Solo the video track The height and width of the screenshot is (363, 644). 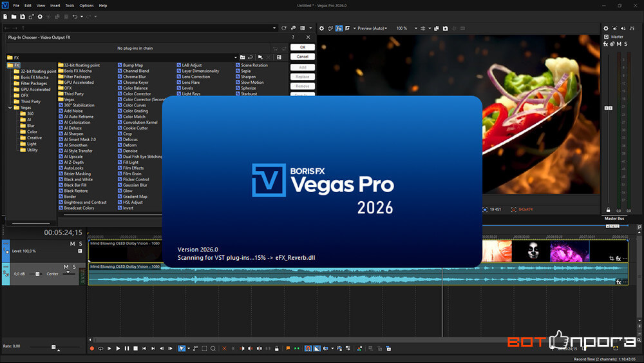coord(80,244)
